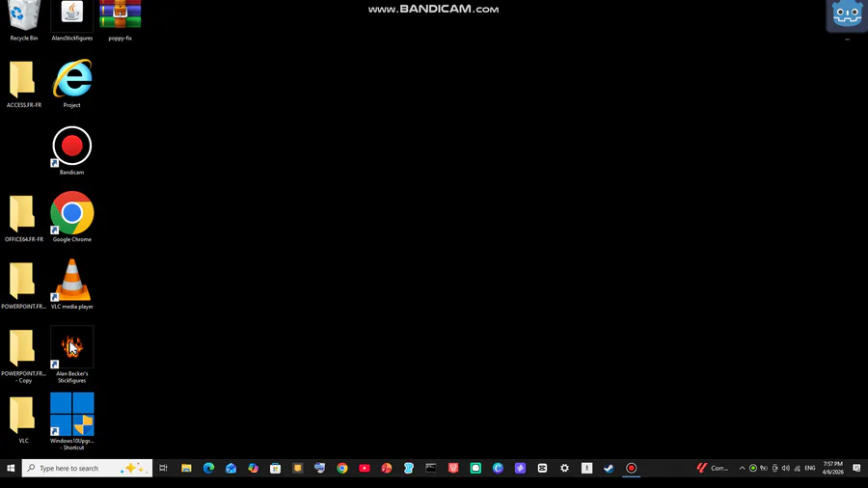Open the notification center icon
This screenshot has width=868, height=488.
[x=856, y=468]
